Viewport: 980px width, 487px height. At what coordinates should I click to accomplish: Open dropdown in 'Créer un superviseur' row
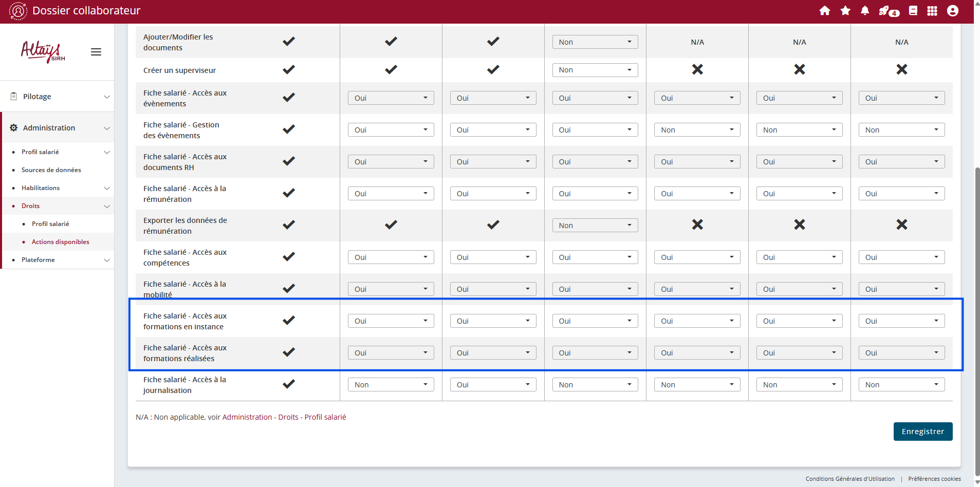point(595,70)
